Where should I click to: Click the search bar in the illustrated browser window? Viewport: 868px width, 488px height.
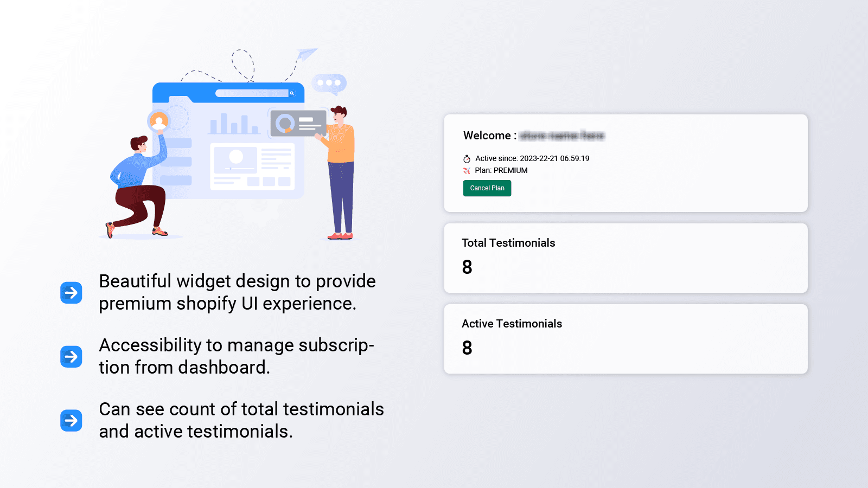pyautogui.click(x=252, y=93)
